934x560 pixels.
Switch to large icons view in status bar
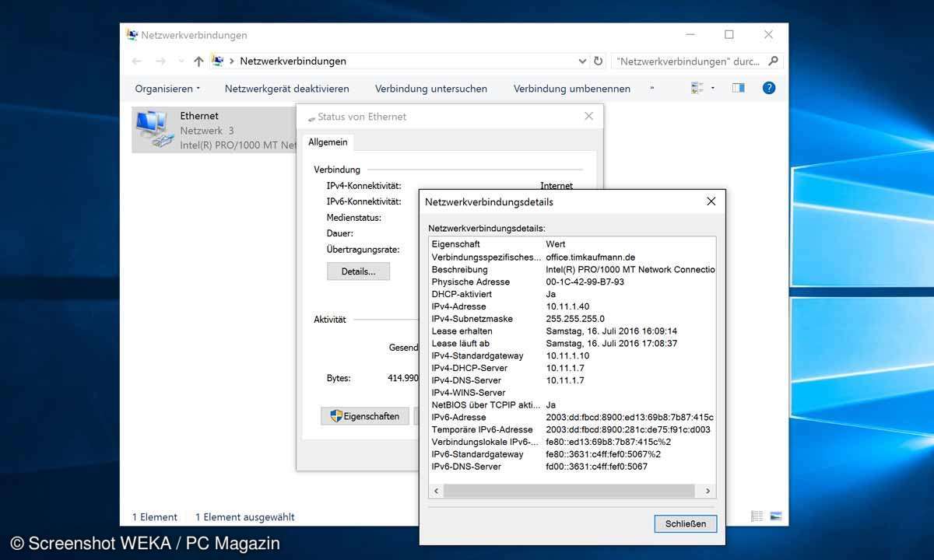pyautogui.click(x=776, y=516)
